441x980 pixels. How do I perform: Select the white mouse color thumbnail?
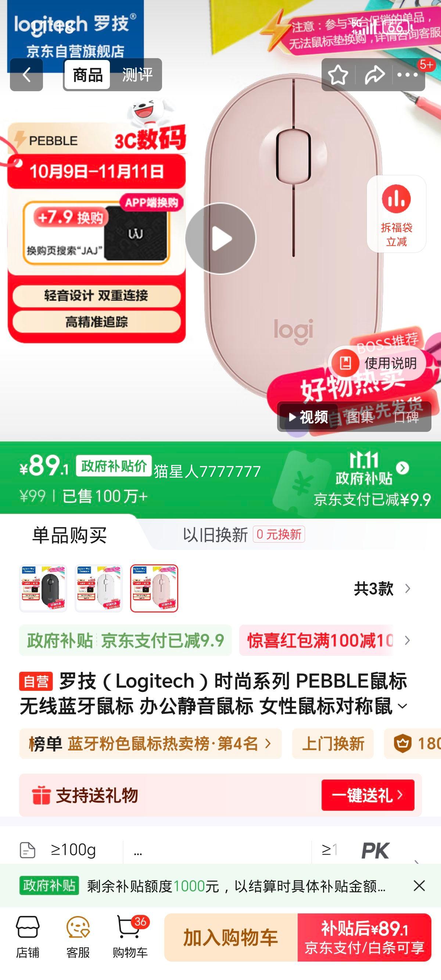[98, 589]
